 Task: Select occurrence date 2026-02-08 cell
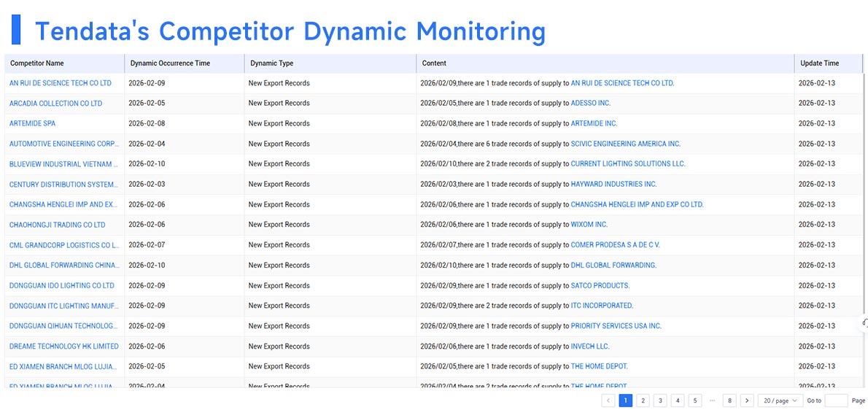point(147,123)
